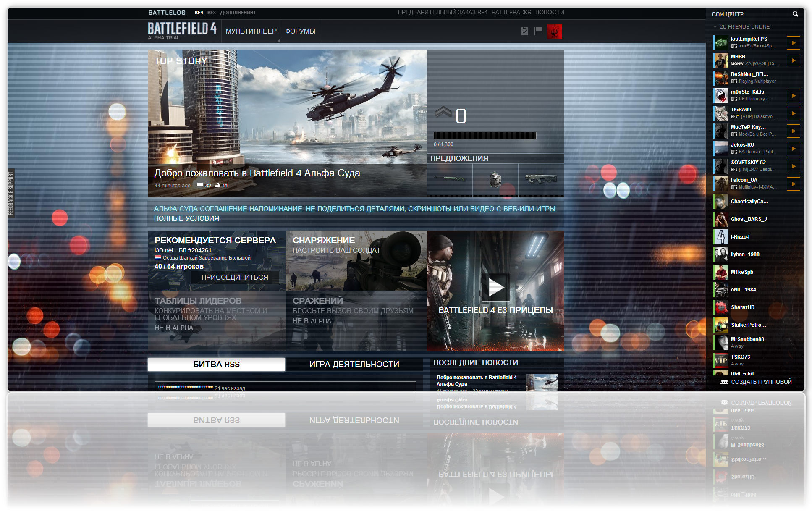Open BeShNaq_BEI friend avatar
This screenshot has height=514, width=812.
click(x=721, y=78)
